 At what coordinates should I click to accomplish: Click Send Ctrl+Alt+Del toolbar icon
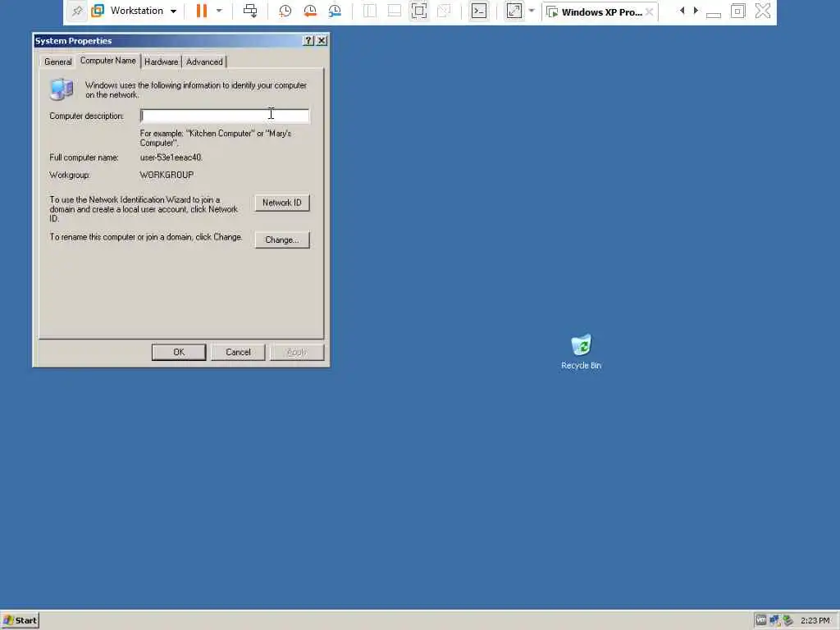point(250,11)
